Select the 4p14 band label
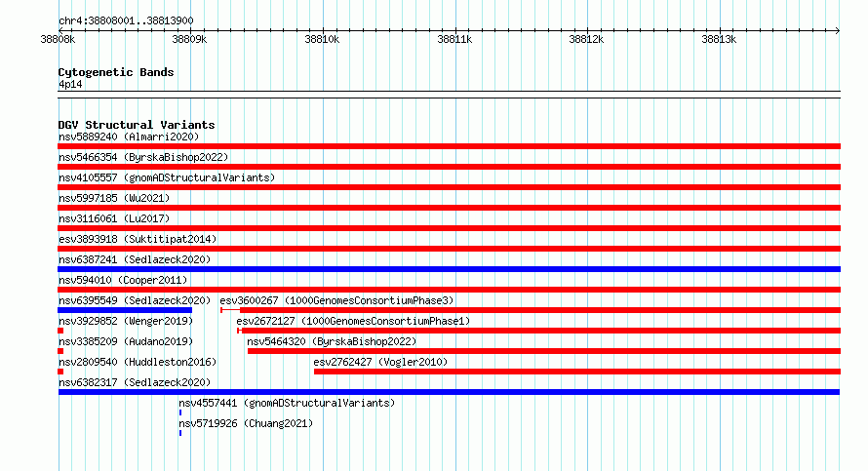 click(x=70, y=84)
